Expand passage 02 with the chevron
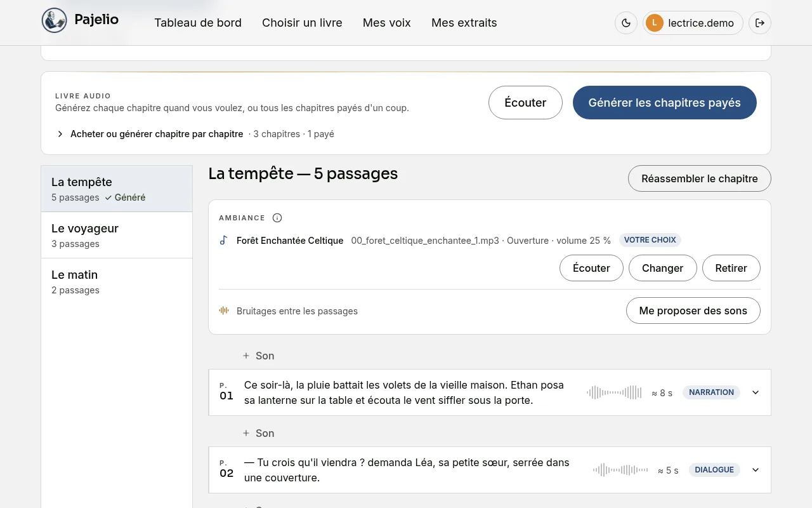Image resolution: width=812 pixels, height=508 pixels. [756, 470]
